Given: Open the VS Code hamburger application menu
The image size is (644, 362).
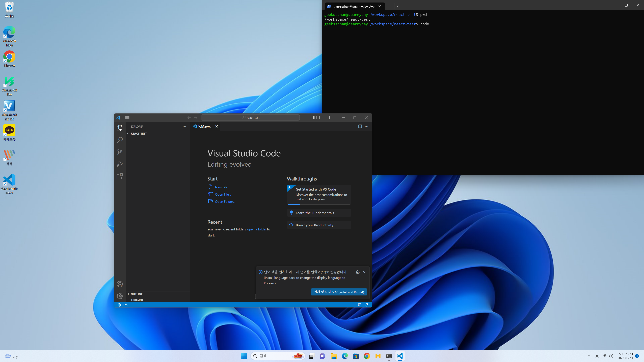Looking at the screenshot, I should click(127, 118).
